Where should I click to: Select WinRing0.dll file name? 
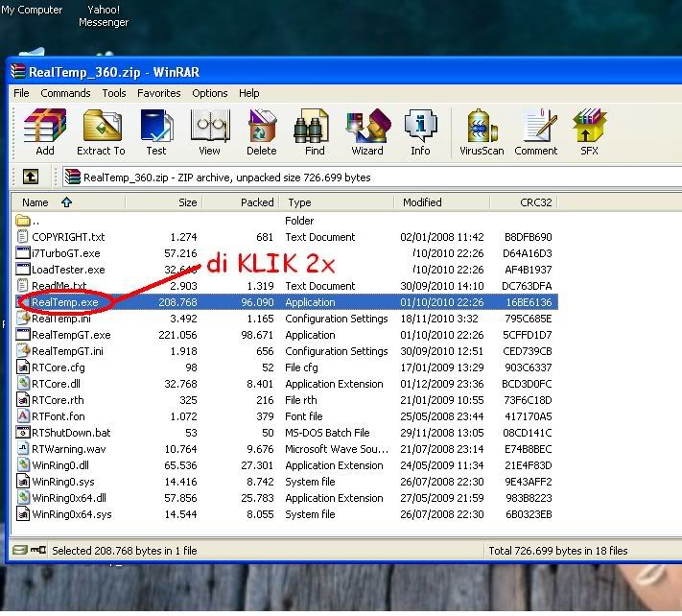coord(60,465)
